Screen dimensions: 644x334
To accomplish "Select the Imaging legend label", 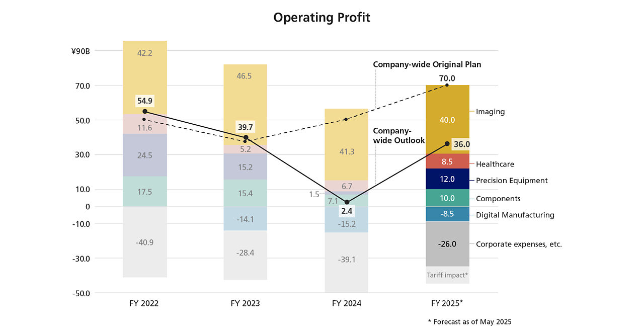I will click(x=491, y=112).
